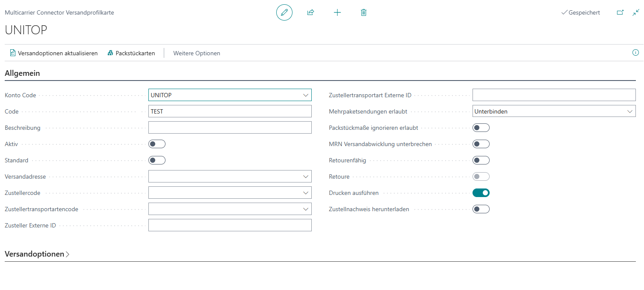The width and height of the screenshot is (644, 290).
Task: Click the info circle icon
Action: pyautogui.click(x=635, y=53)
